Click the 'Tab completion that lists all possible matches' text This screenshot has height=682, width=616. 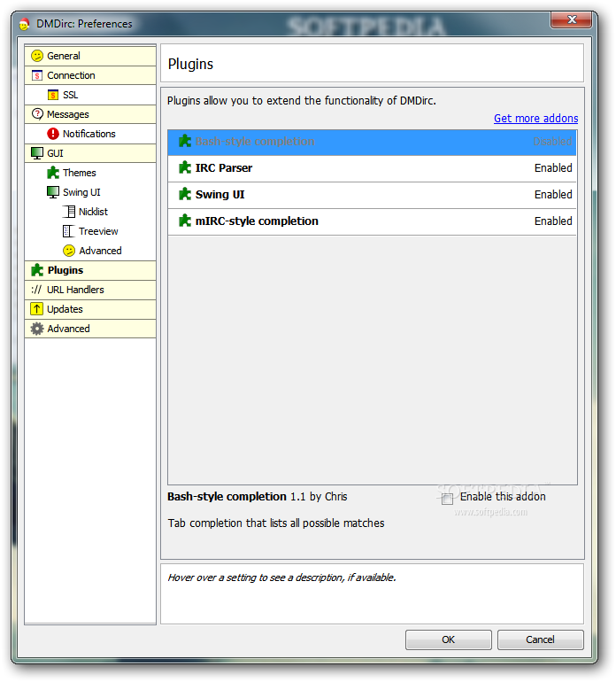[x=276, y=523]
